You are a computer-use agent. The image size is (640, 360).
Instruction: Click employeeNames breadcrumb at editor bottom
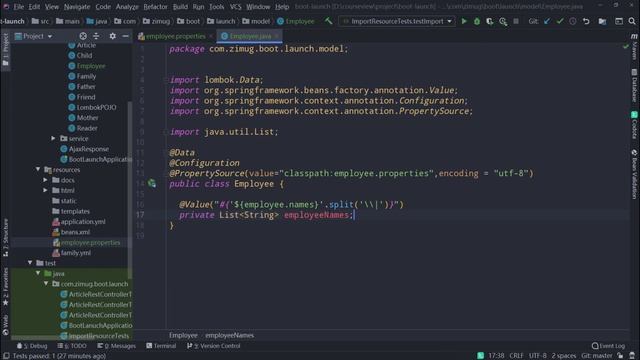point(229,335)
